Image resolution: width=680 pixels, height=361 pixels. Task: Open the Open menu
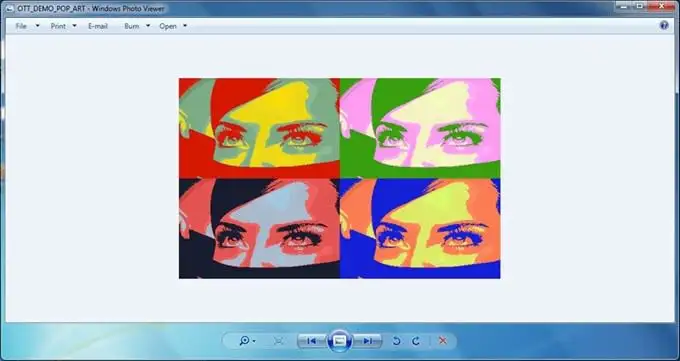[x=168, y=26]
